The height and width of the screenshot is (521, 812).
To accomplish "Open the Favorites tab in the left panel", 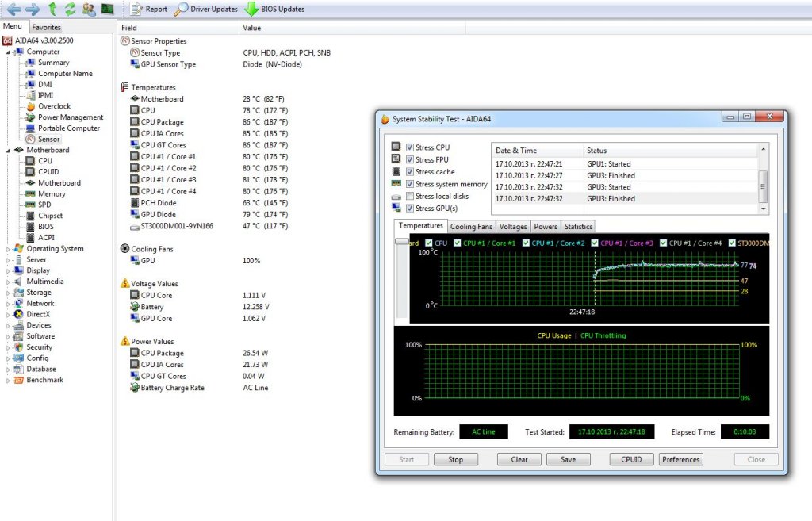I will (x=46, y=27).
